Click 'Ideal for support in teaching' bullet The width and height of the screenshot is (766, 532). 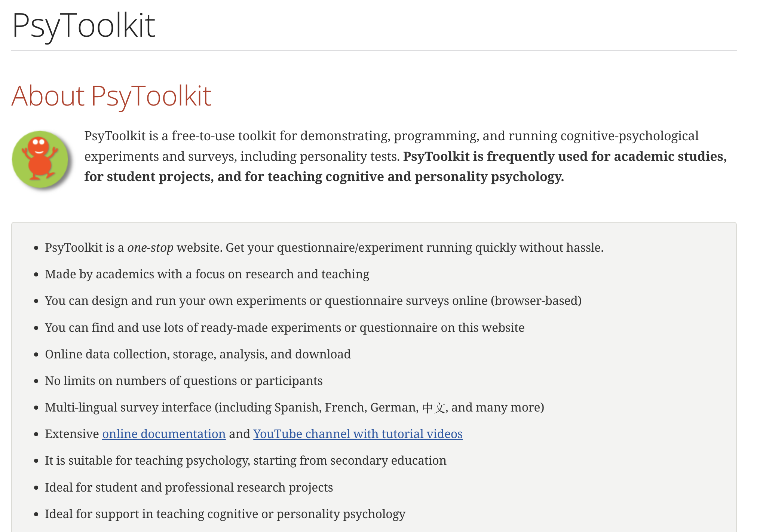(225, 514)
